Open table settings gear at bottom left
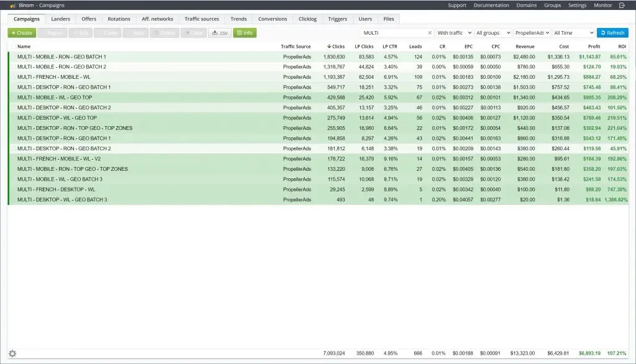The height and width of the screenshot is (364, 636). point(12,353)
